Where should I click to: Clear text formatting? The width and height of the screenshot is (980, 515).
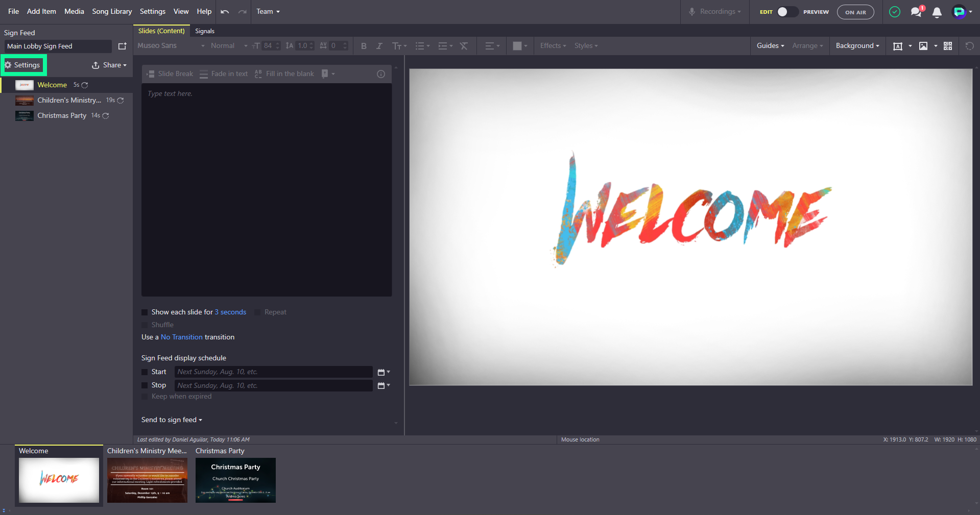click(x=464, y=46)
